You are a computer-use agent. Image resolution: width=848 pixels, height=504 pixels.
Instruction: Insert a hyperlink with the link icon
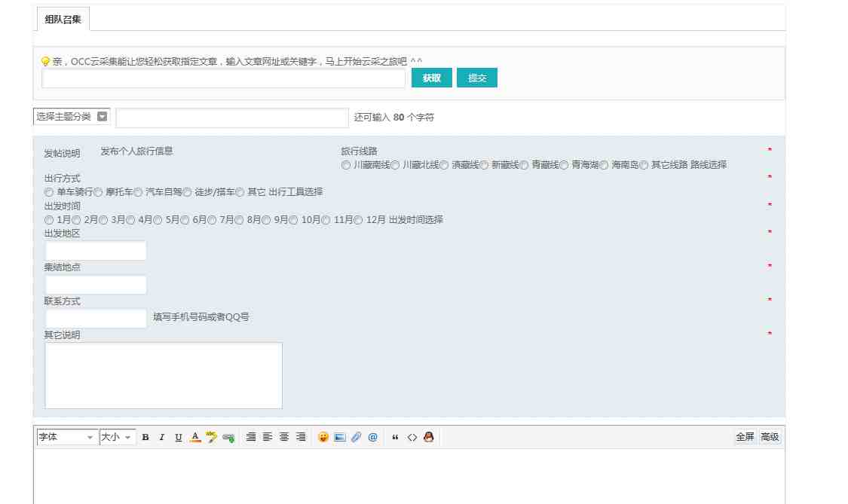228,438
